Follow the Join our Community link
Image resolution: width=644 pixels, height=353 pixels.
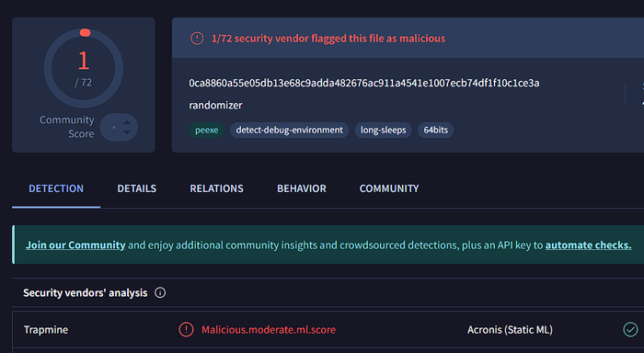click(x=75, y=245)
